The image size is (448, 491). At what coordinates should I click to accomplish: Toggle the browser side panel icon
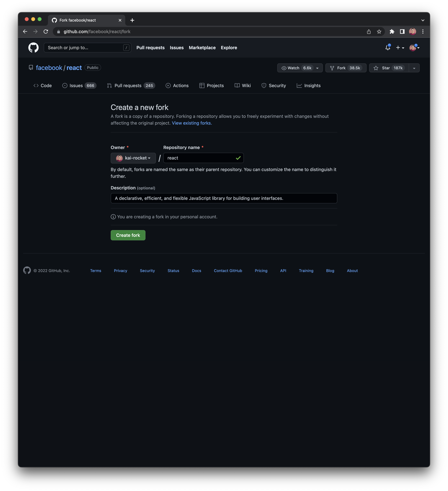tap(402, 32)
